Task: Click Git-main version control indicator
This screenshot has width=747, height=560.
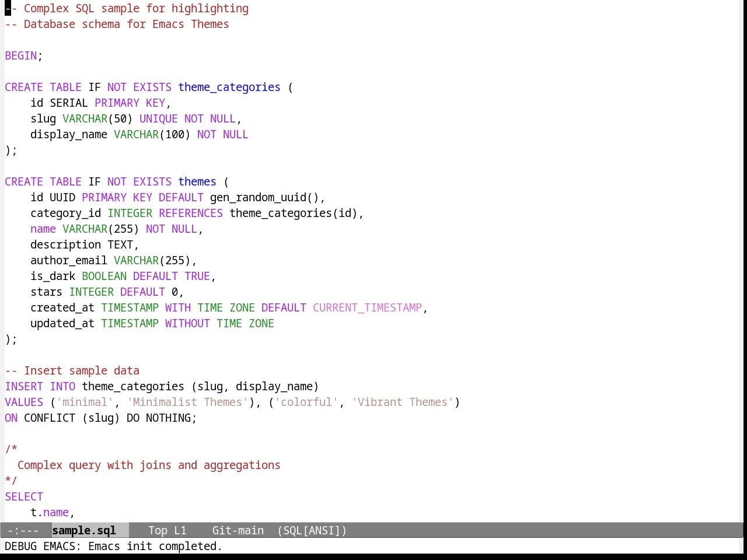Action: 238,530
